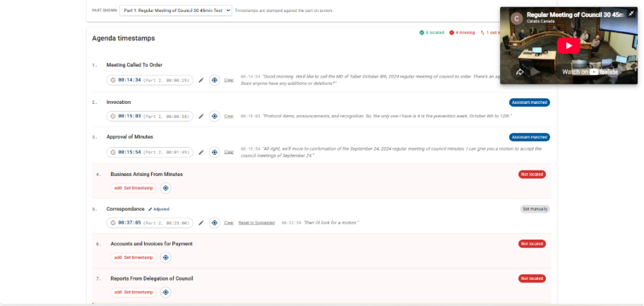Set timestamp for Reports From Delegation of Council
This screenshot has height=306, width=644.
[133, 292]
